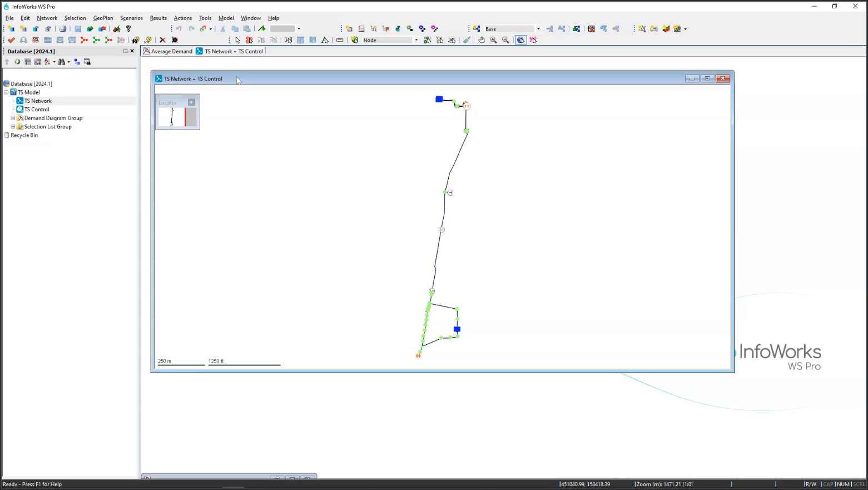Open the Model menu

[226, 18]
